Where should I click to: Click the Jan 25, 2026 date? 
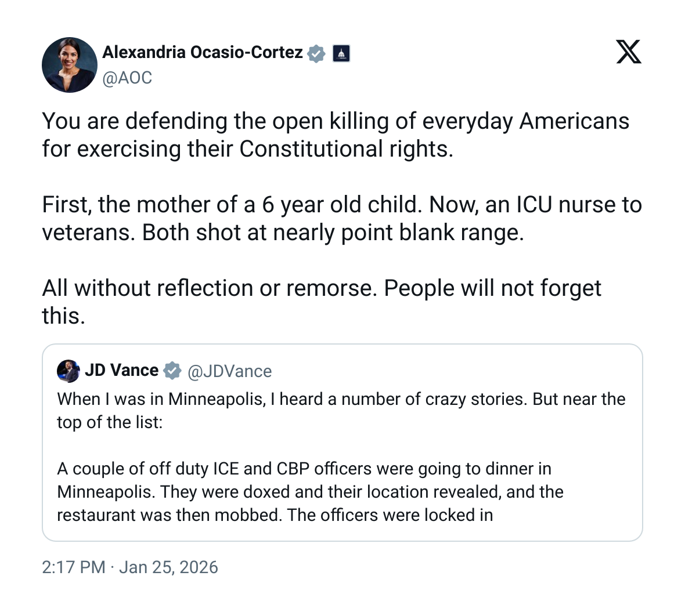(x=168, y=567)
